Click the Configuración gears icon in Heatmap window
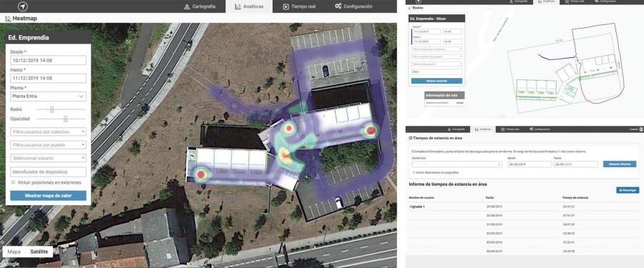The height and width of the screenshot is (268, 644). click(338, 6)
